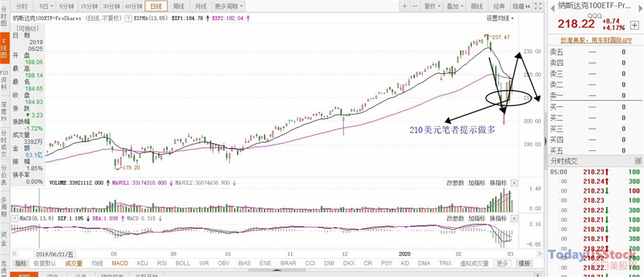The width and height of the screenshot is (644, 277).
Task: Open the 叠加 overlay dropdown
Action: (454, 6)
